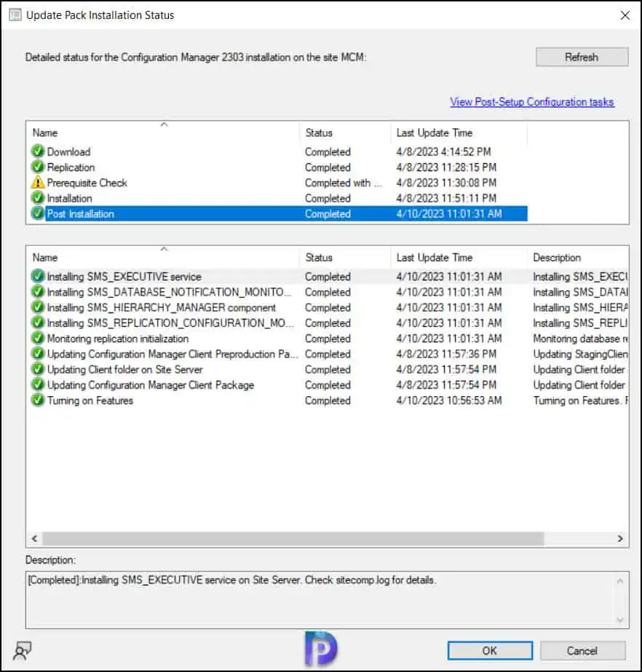The image size is (642, 672).
Task: Click the Cancel button
Action: [x=582, y=651]
